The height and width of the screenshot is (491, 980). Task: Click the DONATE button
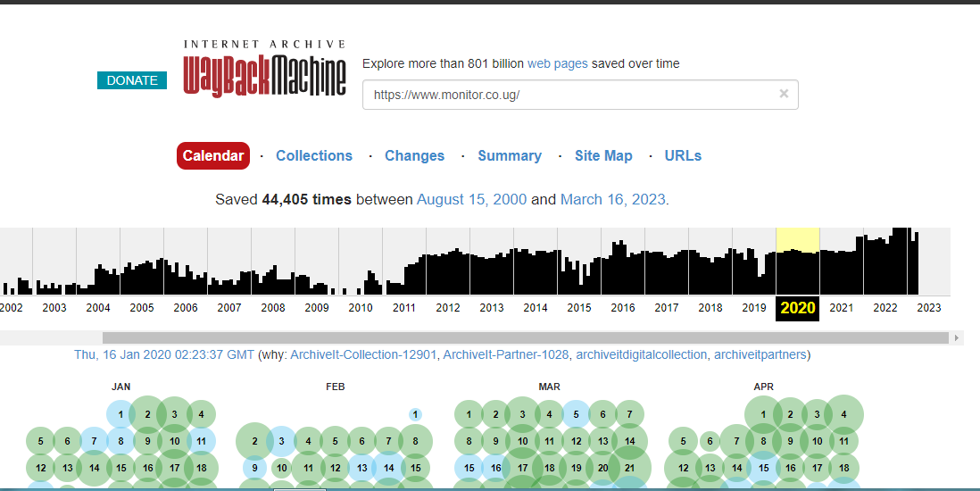[x=132, y=80]
